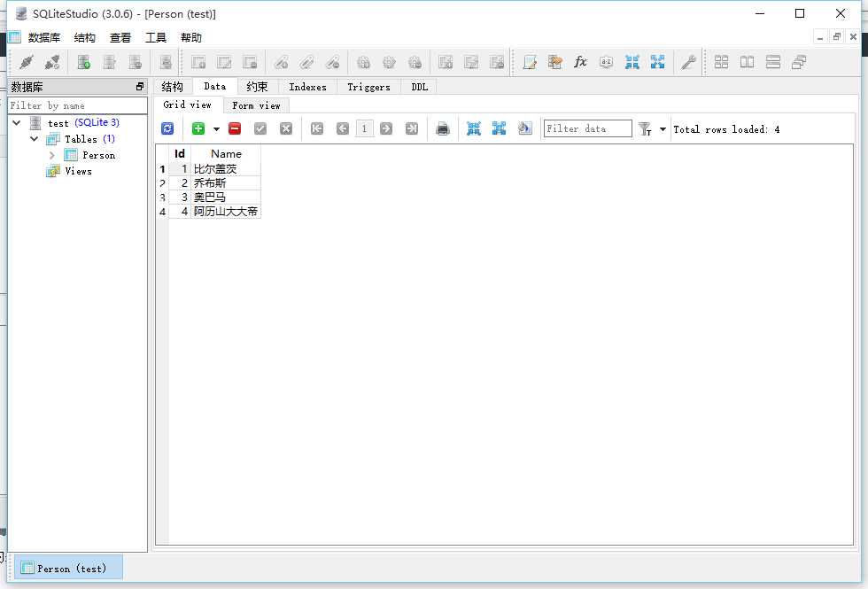Switch to the 结构 tab
The image size is (868, 589).
point(172,87)
